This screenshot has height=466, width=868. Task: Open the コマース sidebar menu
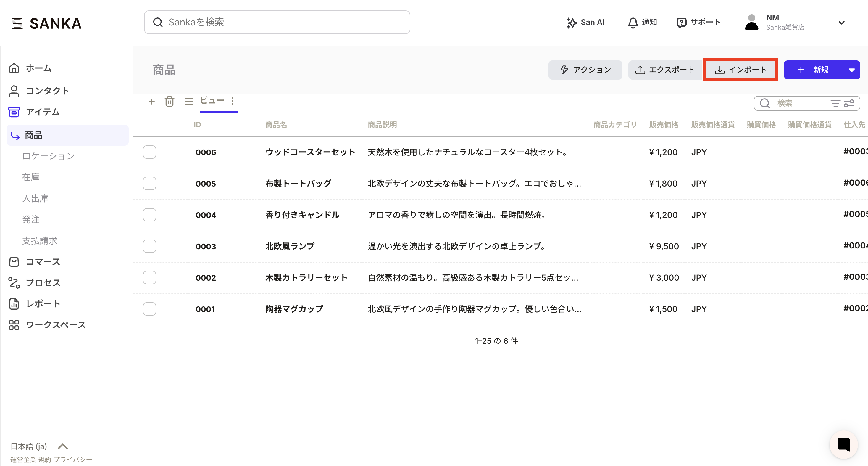[x=43, y=262]
